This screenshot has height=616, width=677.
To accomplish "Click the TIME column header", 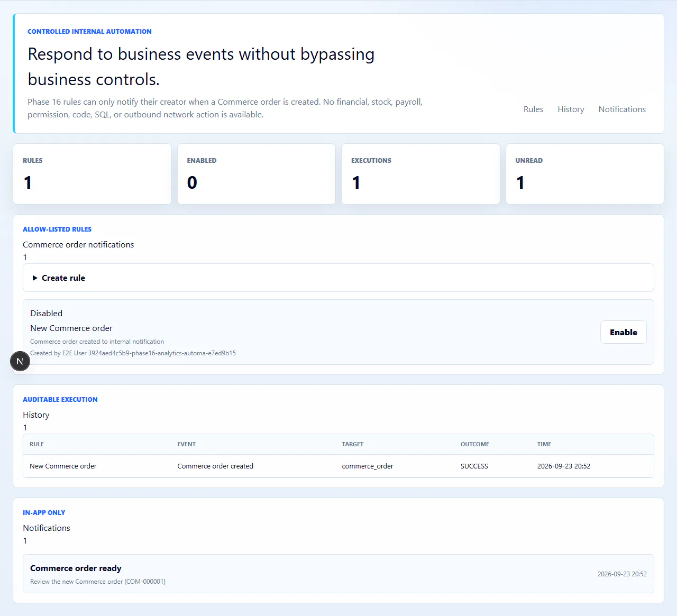I will pos(544,444).
